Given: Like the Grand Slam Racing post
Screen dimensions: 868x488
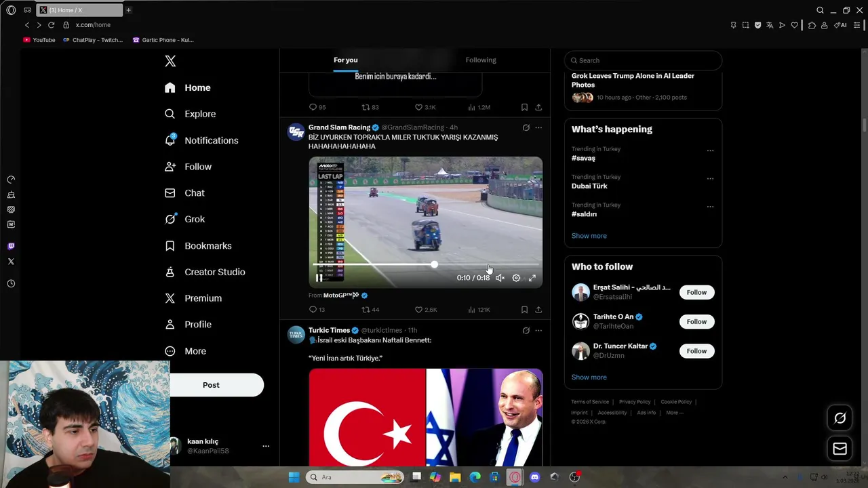Looking at the screenshot, I should tap(426, 310).
